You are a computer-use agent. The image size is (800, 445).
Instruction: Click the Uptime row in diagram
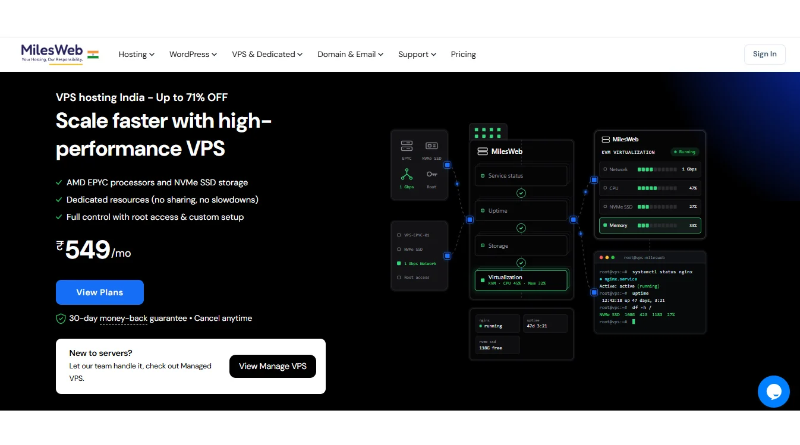pyautogui.click(x=521, y=210)
